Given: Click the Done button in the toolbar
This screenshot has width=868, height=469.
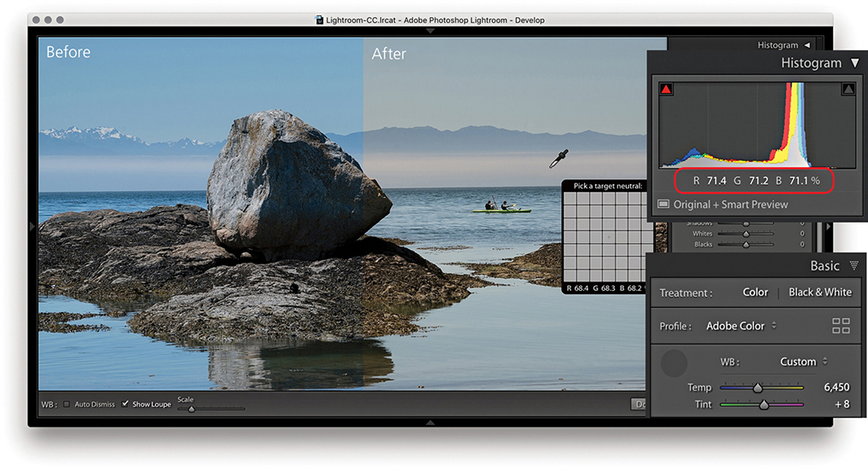Looking at the screenshot, I should pos(639,404).
